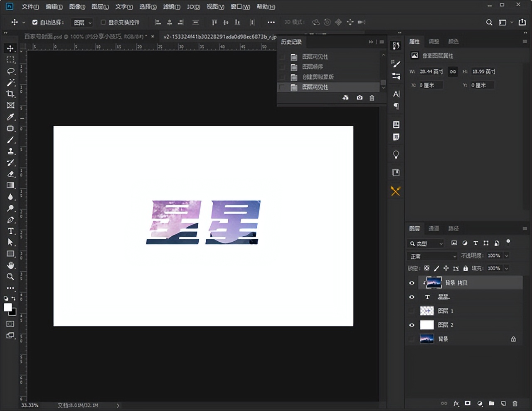This screenshot has width=532, height=411.
Task: Click the delete layer trash icon
Action: [x=515, y=404]
